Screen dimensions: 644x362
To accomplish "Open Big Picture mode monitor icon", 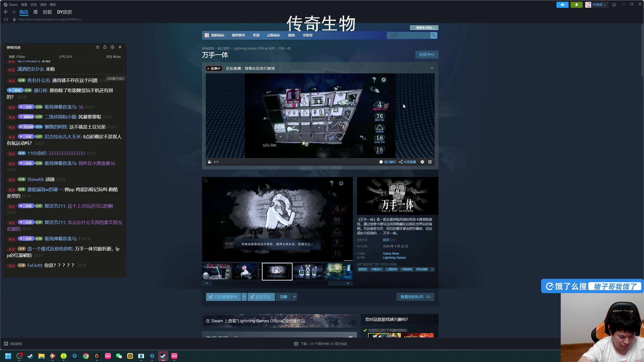I will click(614, 5).
